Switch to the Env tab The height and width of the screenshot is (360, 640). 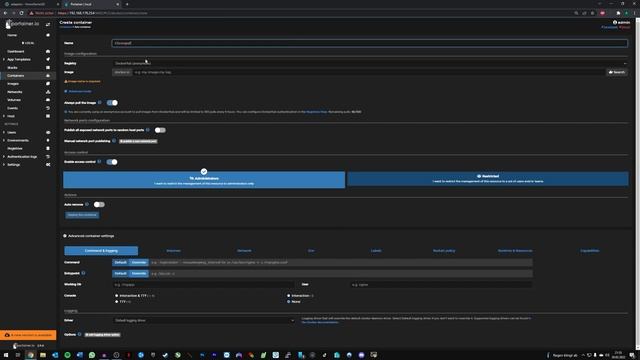click(x=311, y=251)
